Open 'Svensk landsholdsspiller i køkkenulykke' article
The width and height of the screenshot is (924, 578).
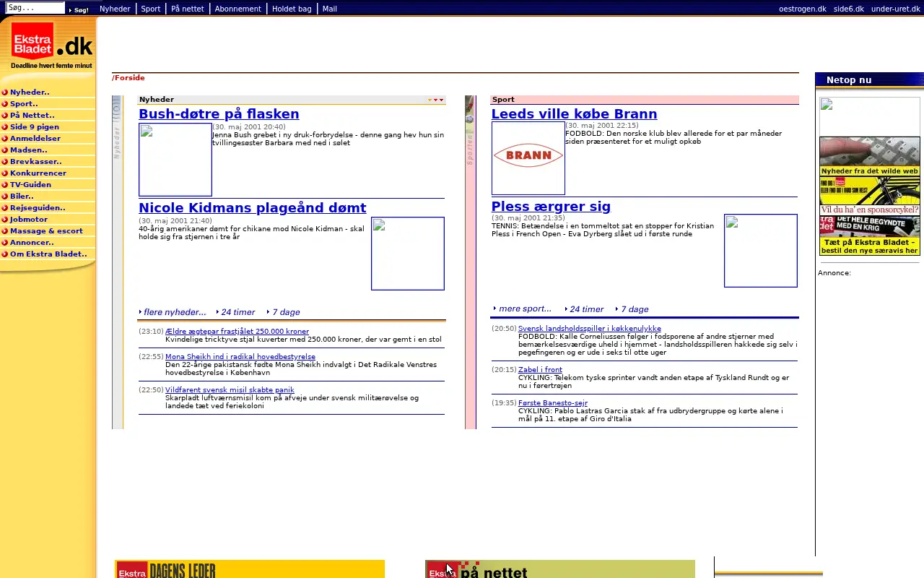pyautogui.click(x=590, y=328)
